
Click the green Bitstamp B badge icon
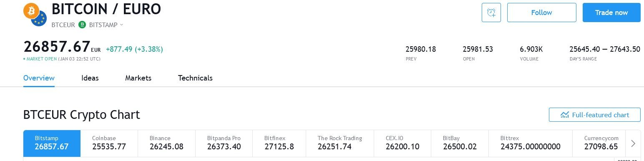[x=82, y=25]
